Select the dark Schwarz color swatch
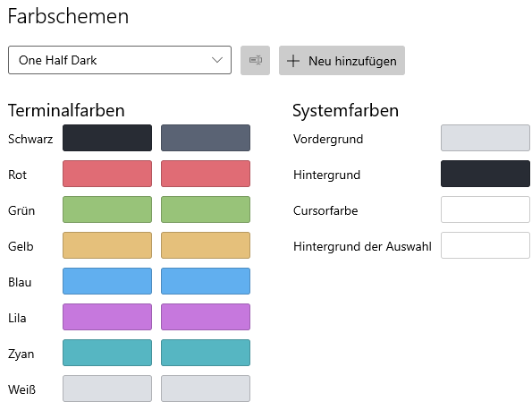The image size is (532, 410). (x=107, y=138)
